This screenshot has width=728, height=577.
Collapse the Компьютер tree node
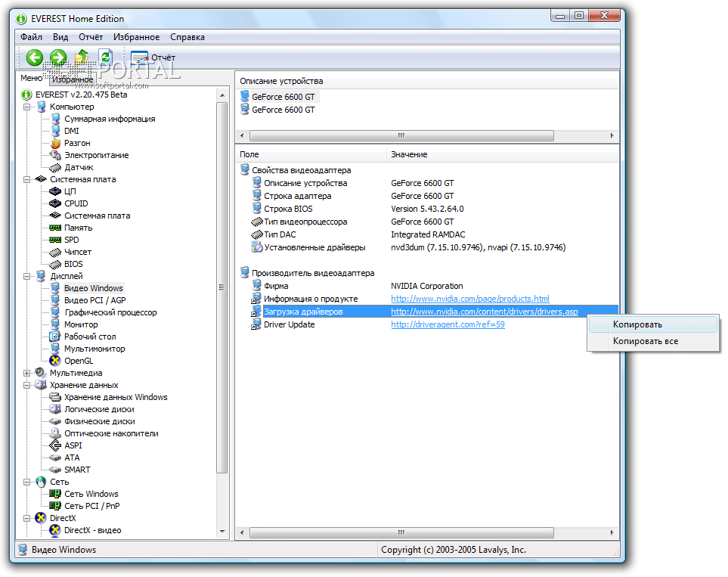27,107
